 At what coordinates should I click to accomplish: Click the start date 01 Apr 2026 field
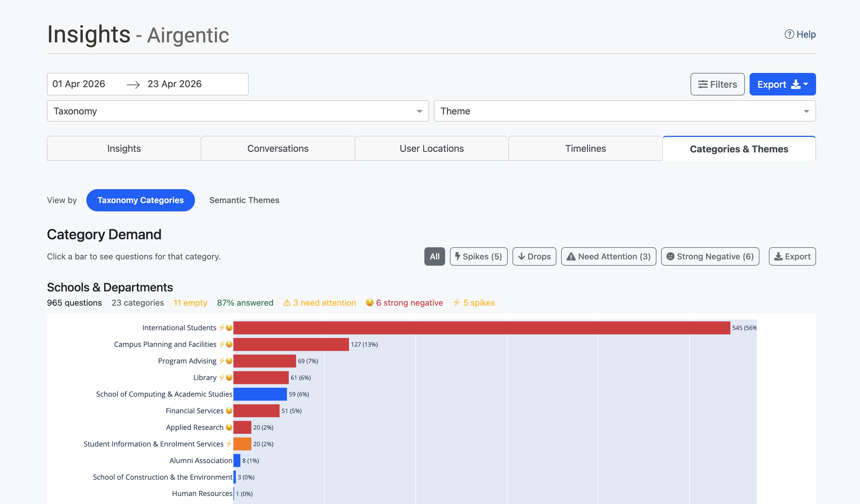click(x=79, y=84)
